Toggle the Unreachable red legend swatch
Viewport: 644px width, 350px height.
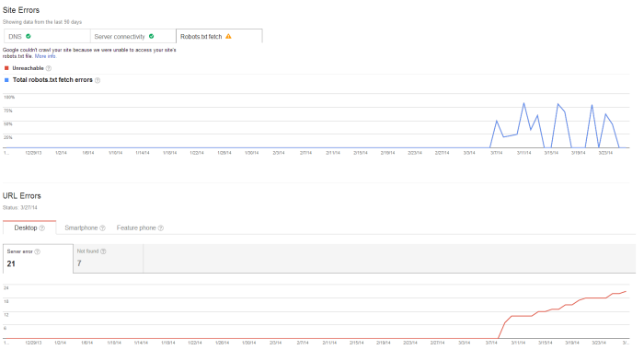tap(6, 68)
